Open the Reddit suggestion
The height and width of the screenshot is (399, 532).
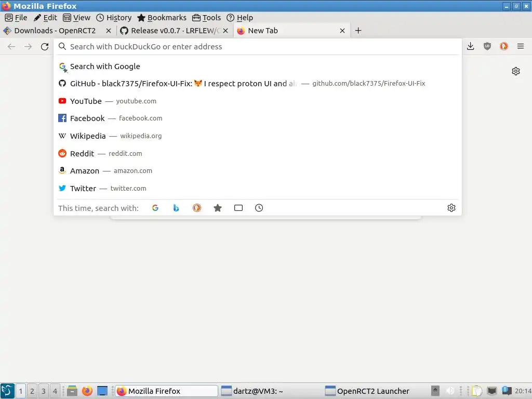click(258, 153)
